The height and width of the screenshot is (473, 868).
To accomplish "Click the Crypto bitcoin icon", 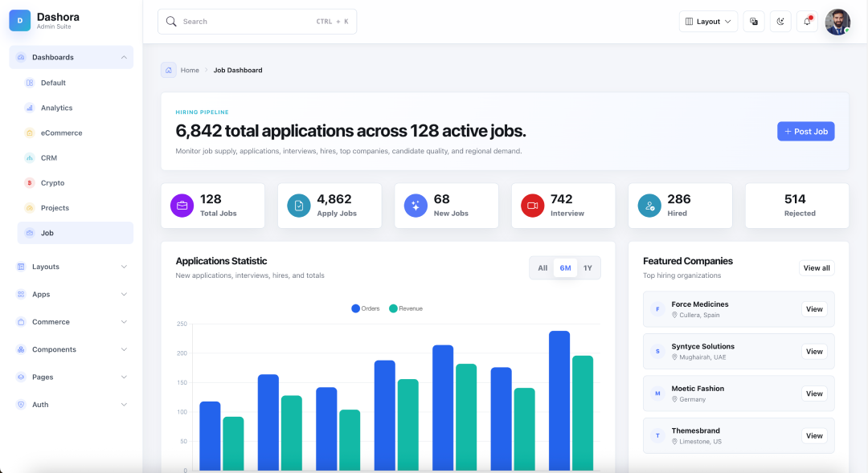I will [x=30, y=183].
